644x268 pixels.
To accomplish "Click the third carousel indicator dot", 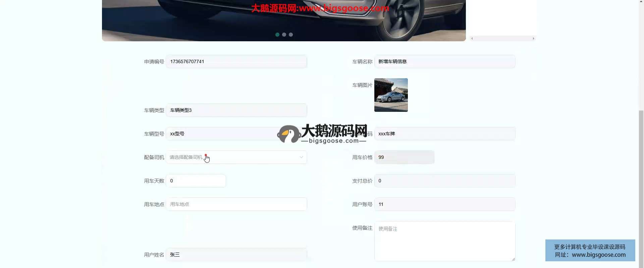I will pyautogui.click(x=291, y=35).
